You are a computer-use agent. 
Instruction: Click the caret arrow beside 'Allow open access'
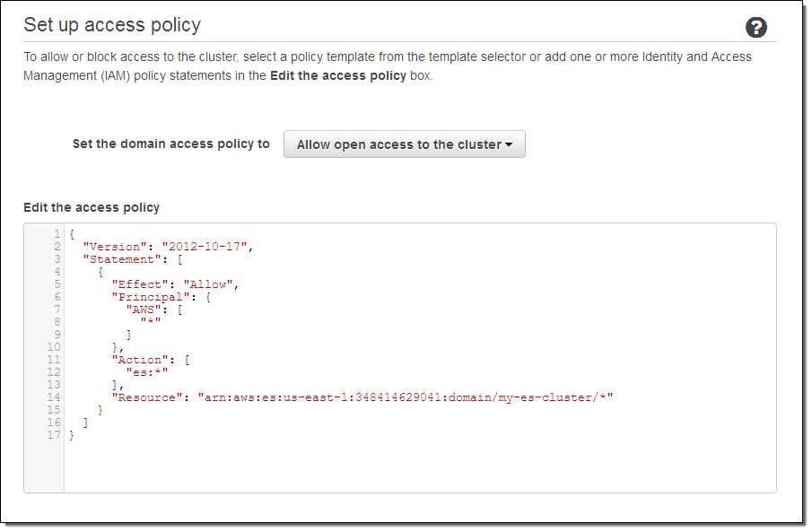click(510, 144)
